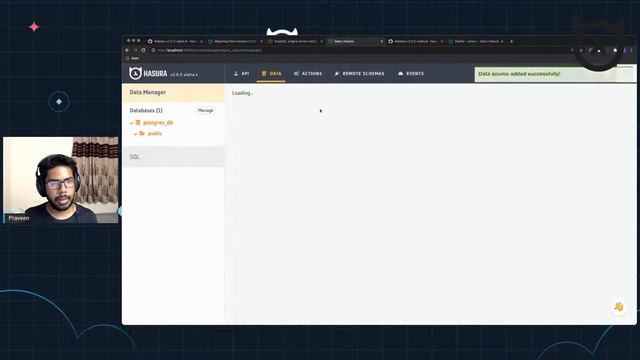Image resolution: width=640 pixels, height=360 pixels.
Task: Open the public schema
Action: pos(155,133)
